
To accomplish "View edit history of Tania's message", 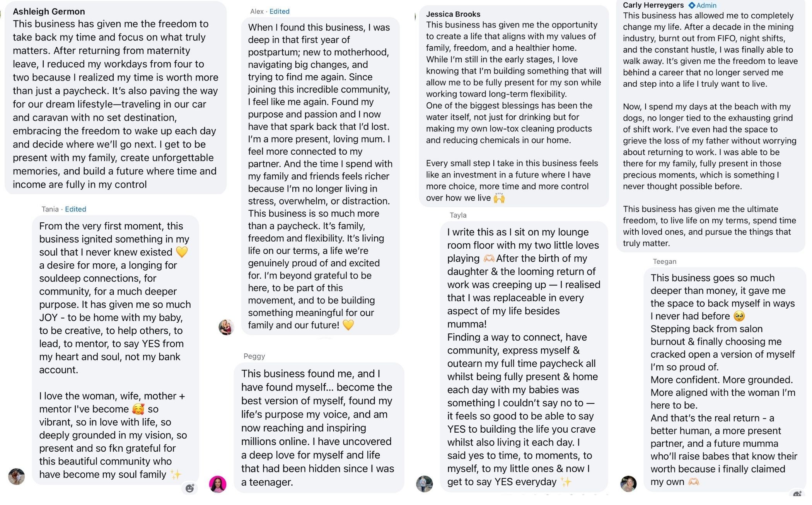I will tap(75, 209).
